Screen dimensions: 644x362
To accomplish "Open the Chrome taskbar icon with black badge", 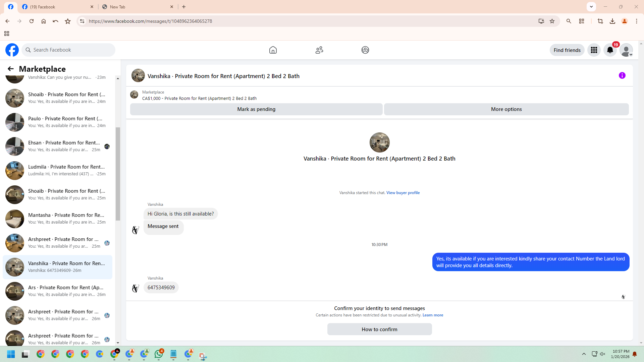I will (114, 354).
